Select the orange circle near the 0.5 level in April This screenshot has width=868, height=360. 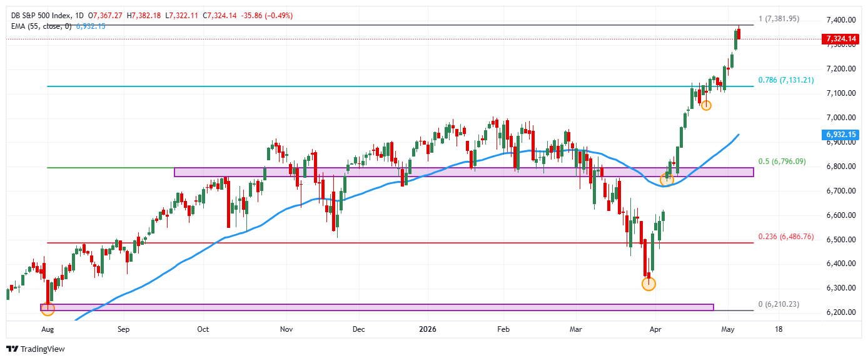coord(667,180)
